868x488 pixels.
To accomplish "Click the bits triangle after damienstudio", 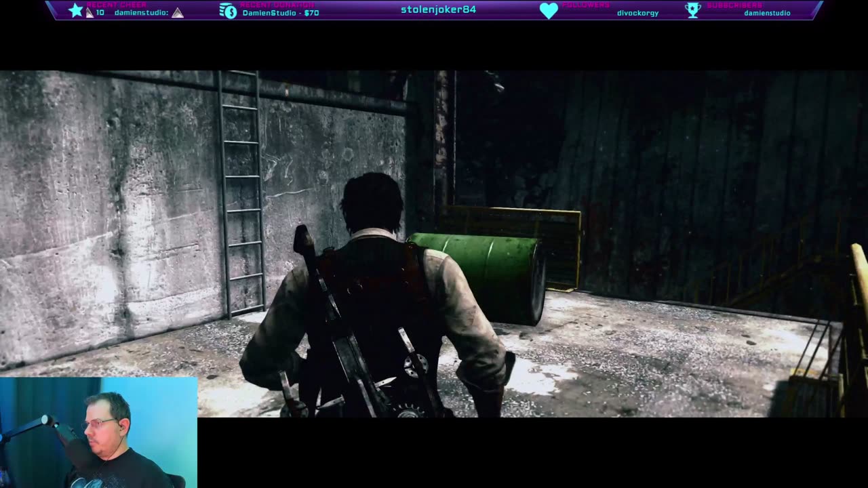I will pos(178,13).
